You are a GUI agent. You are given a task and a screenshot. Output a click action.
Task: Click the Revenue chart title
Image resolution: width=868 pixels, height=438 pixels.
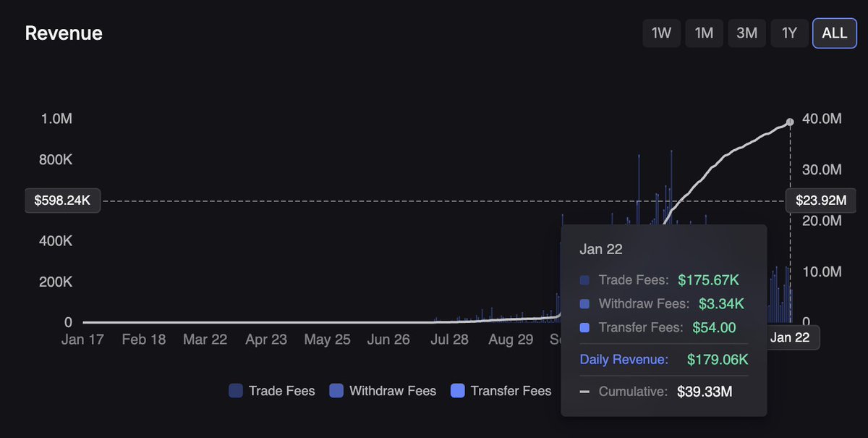(64, 33)
